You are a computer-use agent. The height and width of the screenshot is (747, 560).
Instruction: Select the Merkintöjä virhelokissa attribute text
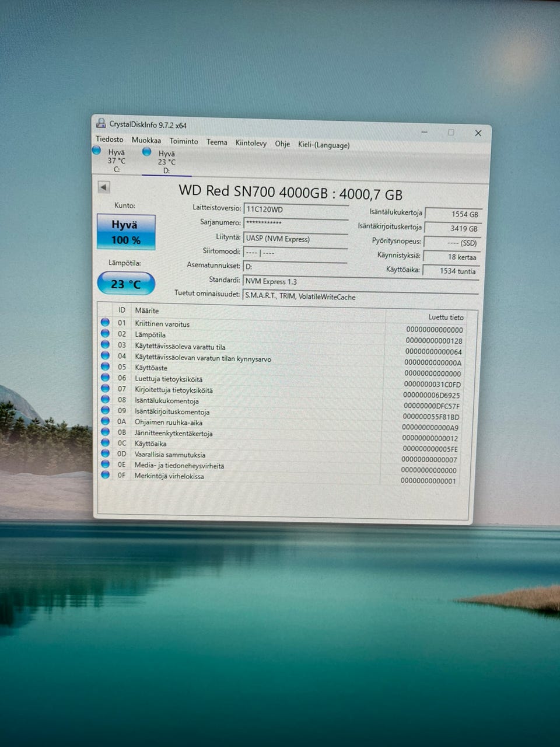(x=169, y=476)
